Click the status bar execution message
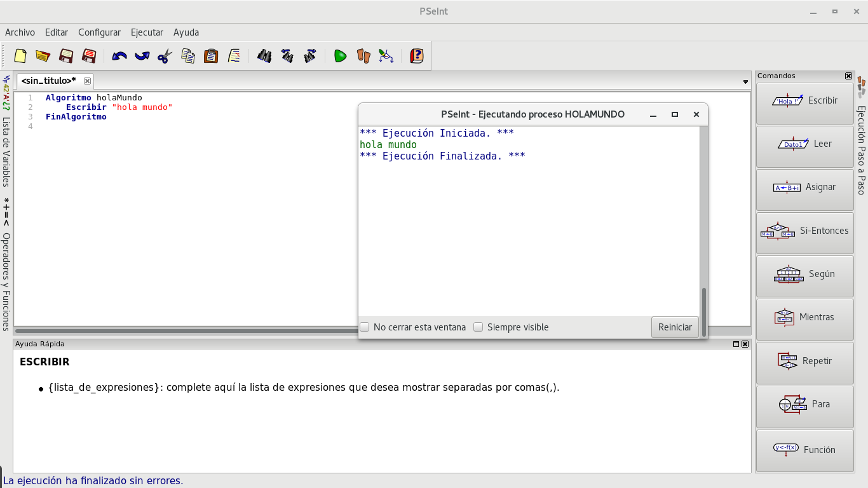Viewport: 868px width, 488px height. click(93, 481)
